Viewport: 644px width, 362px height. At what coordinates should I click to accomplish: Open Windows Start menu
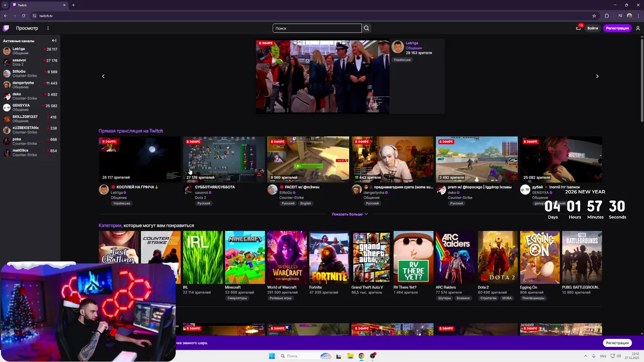click(272, 356)
